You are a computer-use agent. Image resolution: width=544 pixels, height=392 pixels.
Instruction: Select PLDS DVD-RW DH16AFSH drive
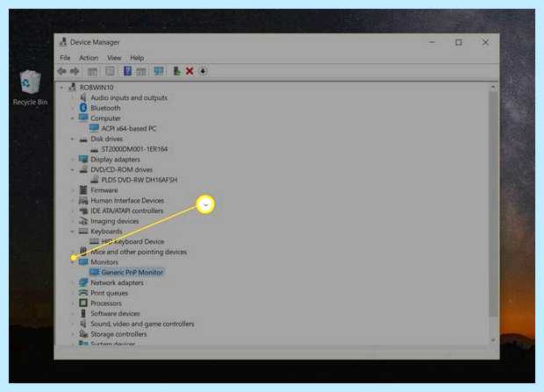tap(140, 180)
